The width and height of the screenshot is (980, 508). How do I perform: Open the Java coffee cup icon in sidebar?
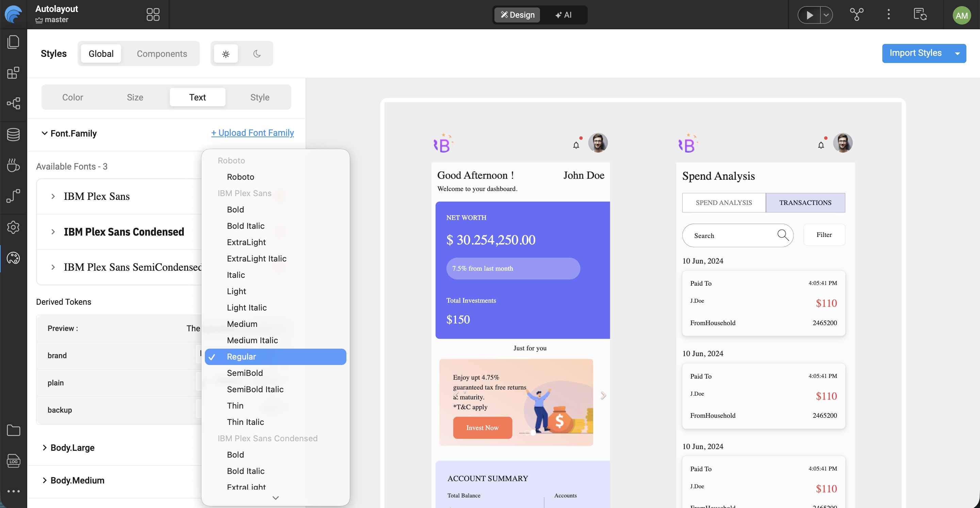coord(13,165)
